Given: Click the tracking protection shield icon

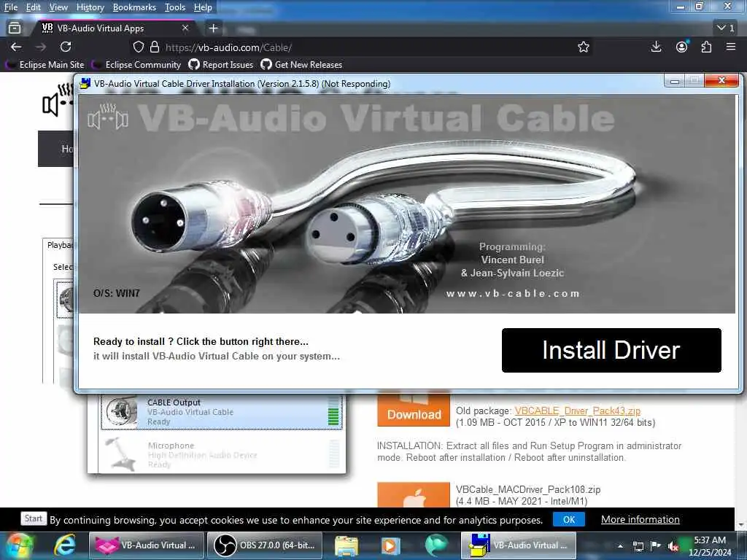Looking at the screenshot, I should point(138,47).
